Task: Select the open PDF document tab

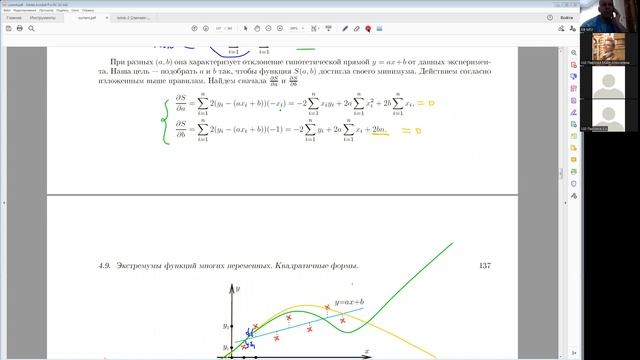Action: pos(87,18)
